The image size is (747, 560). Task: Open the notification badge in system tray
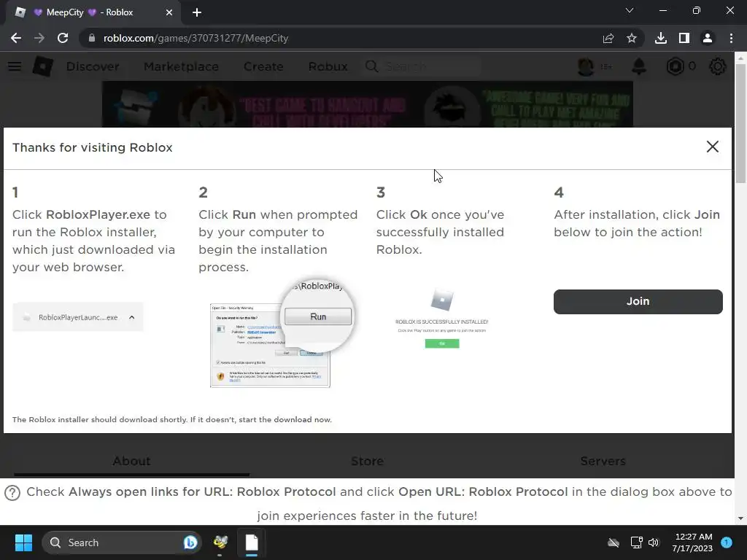727,542
